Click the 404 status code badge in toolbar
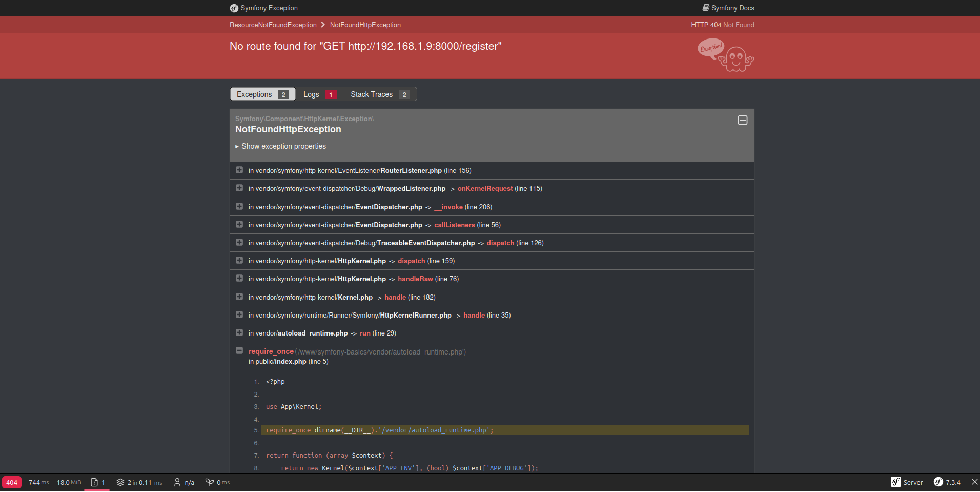The height and width of the screenshot is (492, 980). [12, 482]
